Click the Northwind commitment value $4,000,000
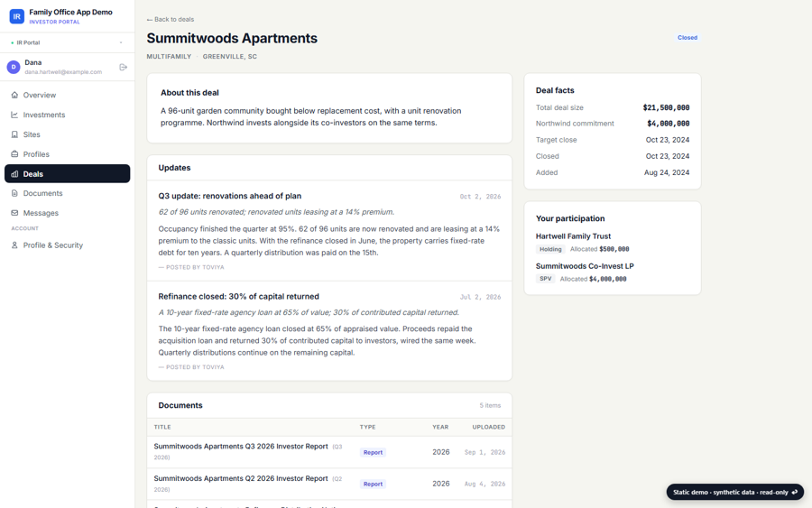Screen dimensions: 812x508 668,124
